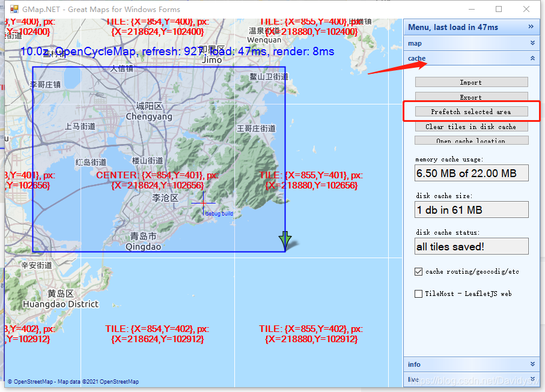Click the Export cache button
Viewport: 545px width, 392px height.
click(471, 97)
